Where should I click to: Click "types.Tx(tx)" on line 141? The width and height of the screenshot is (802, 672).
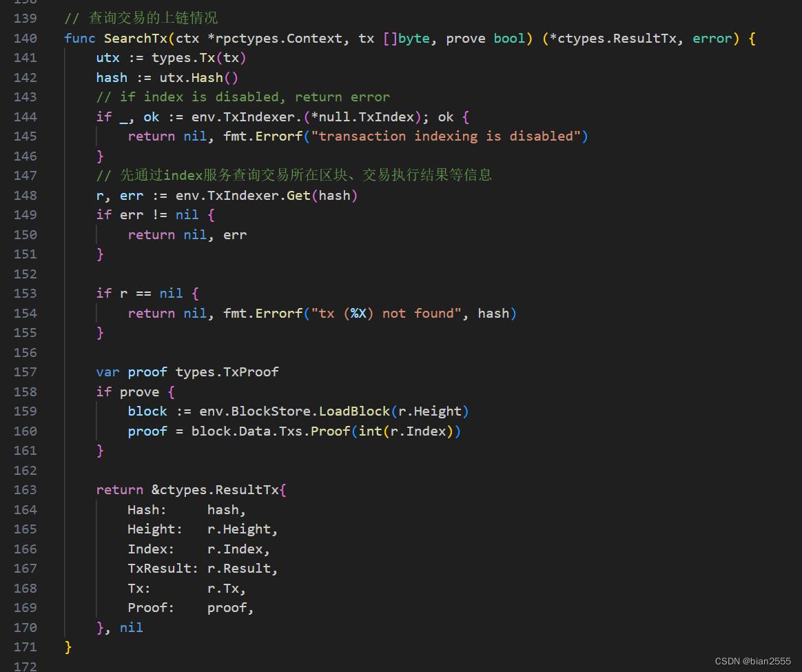[x=199, y=58]
